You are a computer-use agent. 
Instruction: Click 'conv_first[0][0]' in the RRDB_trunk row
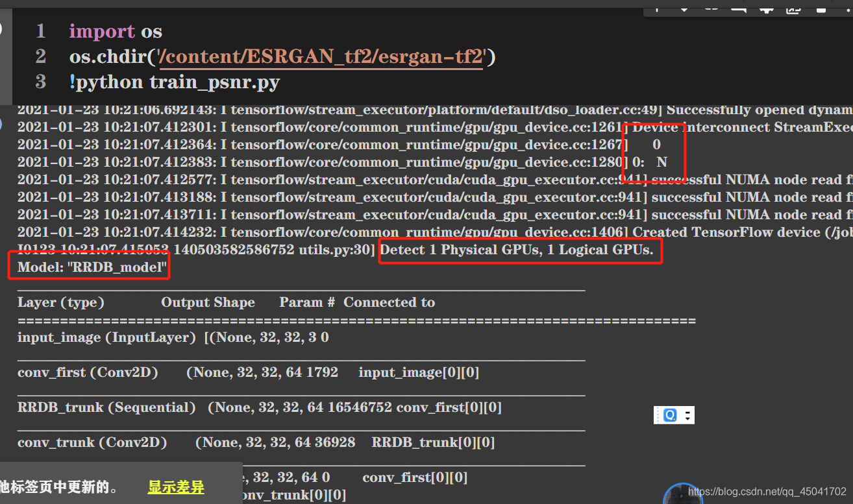coord(449,407)
